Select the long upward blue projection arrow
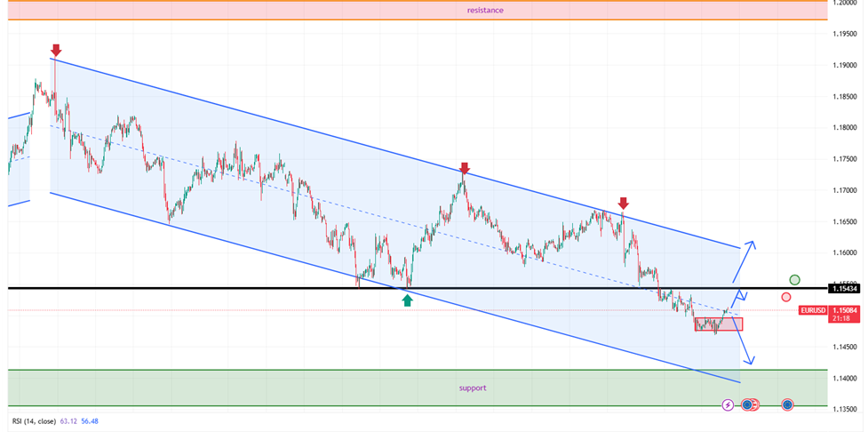The height and width of the screenshot is (432, 868). click(x=745, y=262)
